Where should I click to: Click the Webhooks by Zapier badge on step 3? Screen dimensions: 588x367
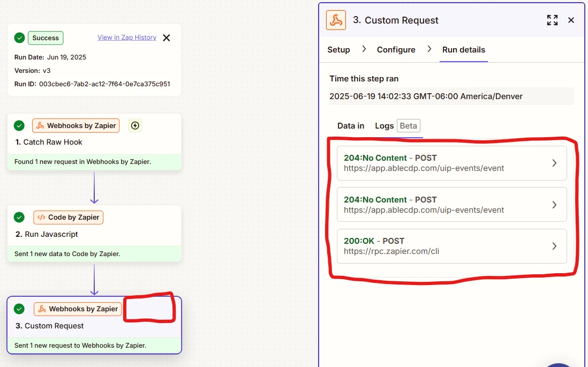coord(78,309)
